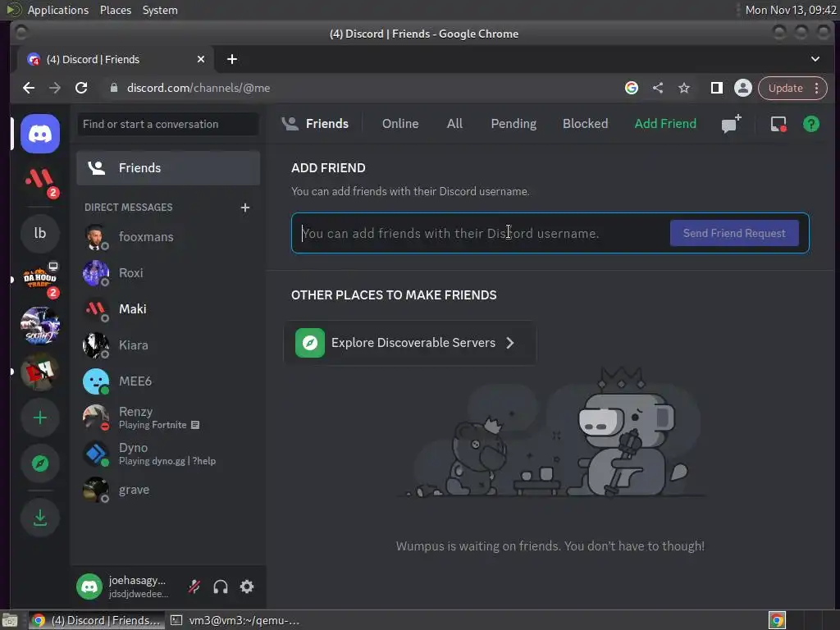
Task: Open Explore Discoverable Servers compass in sidebar
Action: pos(40,463)
